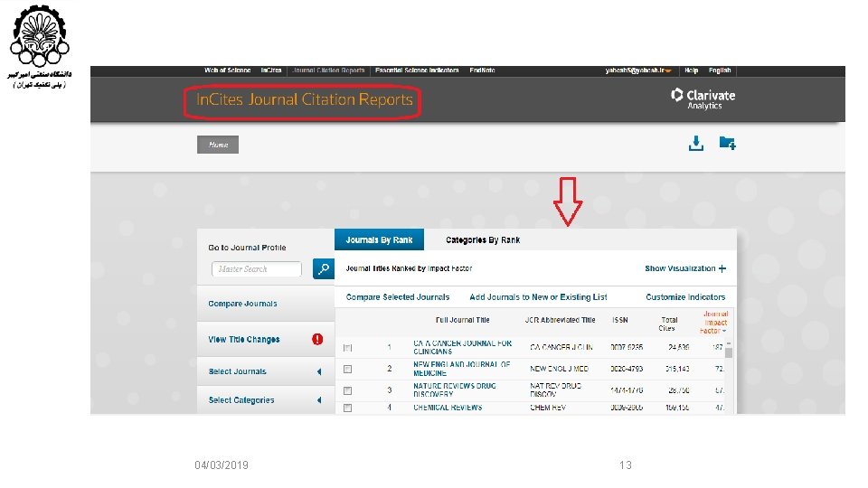Viewport: 868px width, 488px height.
Task: Click Compare Selected Journals link
Action: pos(398,297)
